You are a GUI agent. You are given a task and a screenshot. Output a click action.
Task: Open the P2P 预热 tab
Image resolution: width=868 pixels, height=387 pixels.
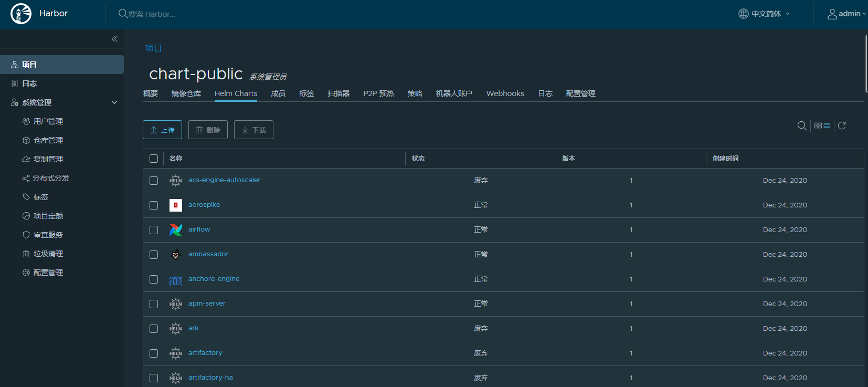click(x=379, y=93)
